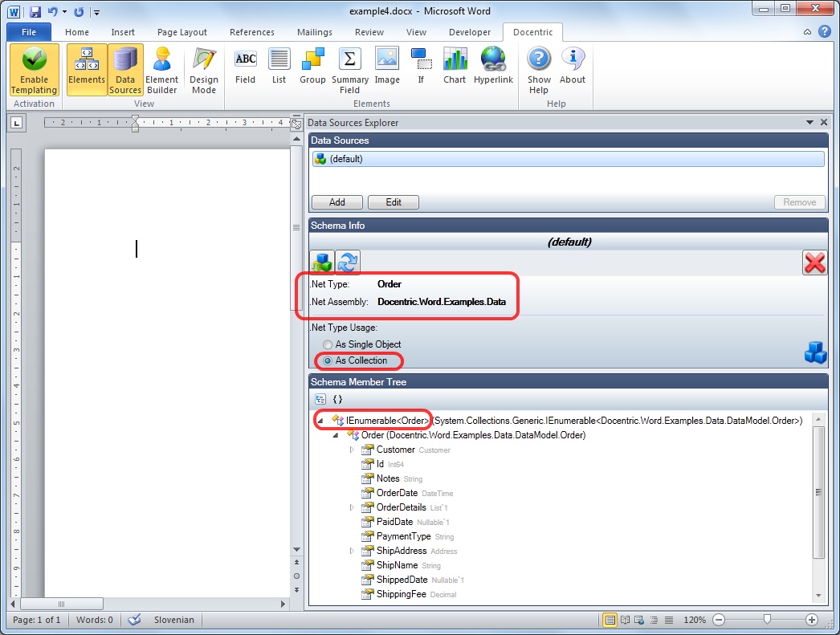Click the Redo icon in quick access toolbar
The height and width of the screenshot is (635, 840).
point(80,11)
